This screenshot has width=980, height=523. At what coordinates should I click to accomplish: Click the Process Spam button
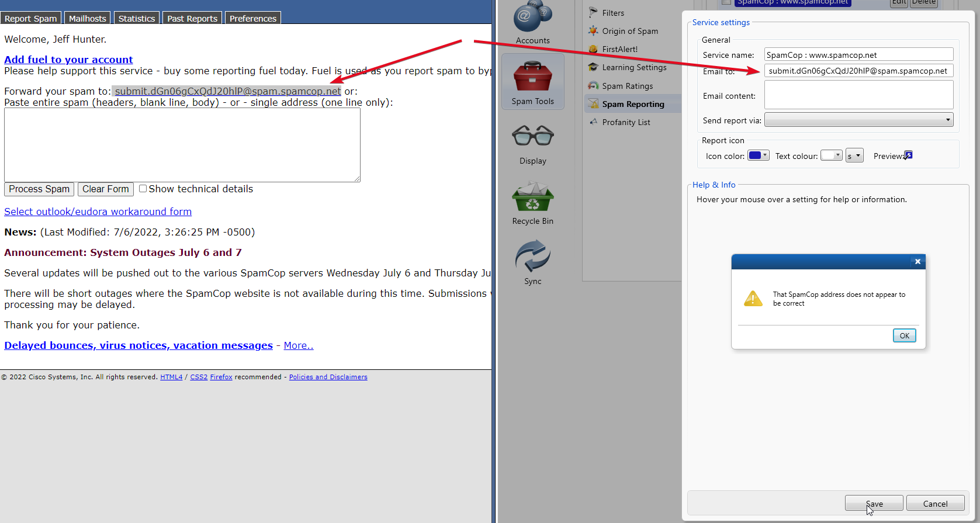pyautogui.click(x=39, y=189)
